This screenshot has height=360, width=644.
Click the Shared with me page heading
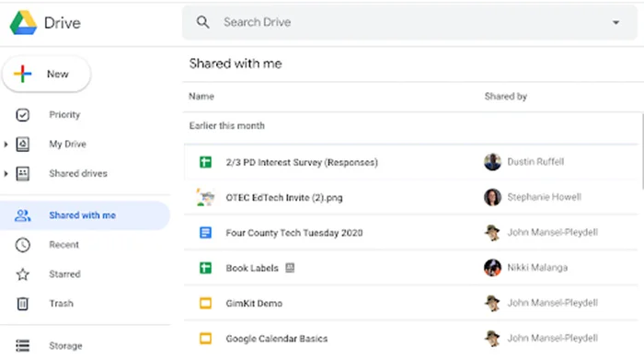pos(236,64)
